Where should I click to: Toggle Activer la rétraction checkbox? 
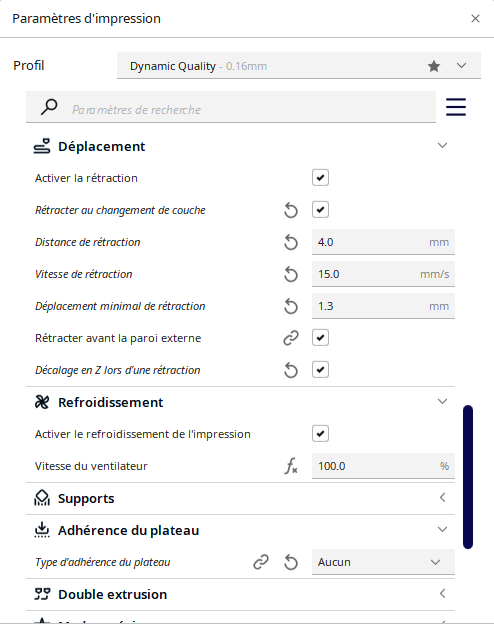(320, 178)
